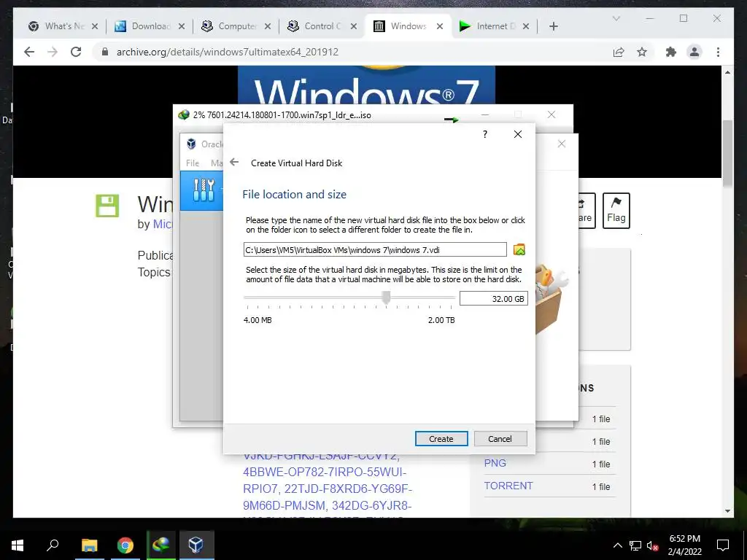Click the green floppy disk software icon
Screen dimensions: 747x560
[x=107, y=206]
